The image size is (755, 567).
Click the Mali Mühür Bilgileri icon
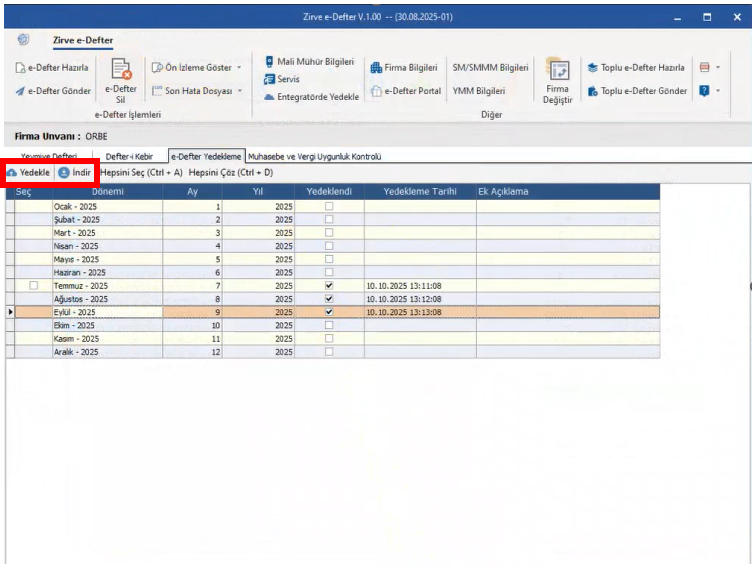270,62
